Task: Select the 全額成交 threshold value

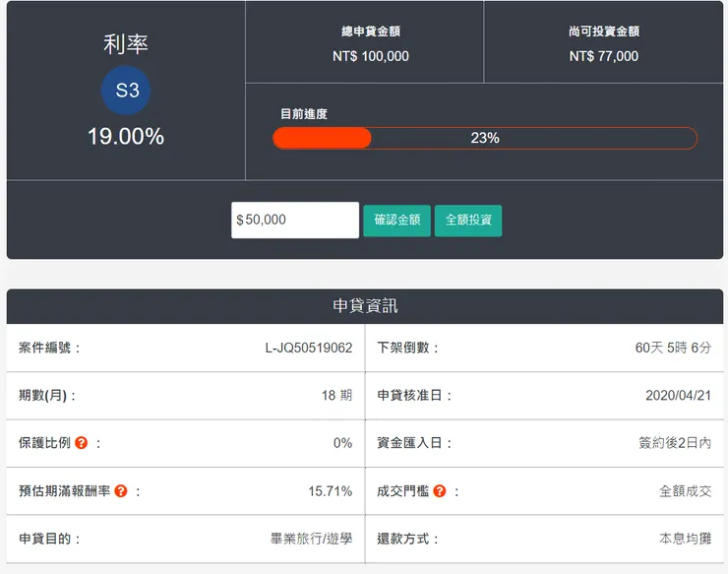Action: (x=685, y=490)
